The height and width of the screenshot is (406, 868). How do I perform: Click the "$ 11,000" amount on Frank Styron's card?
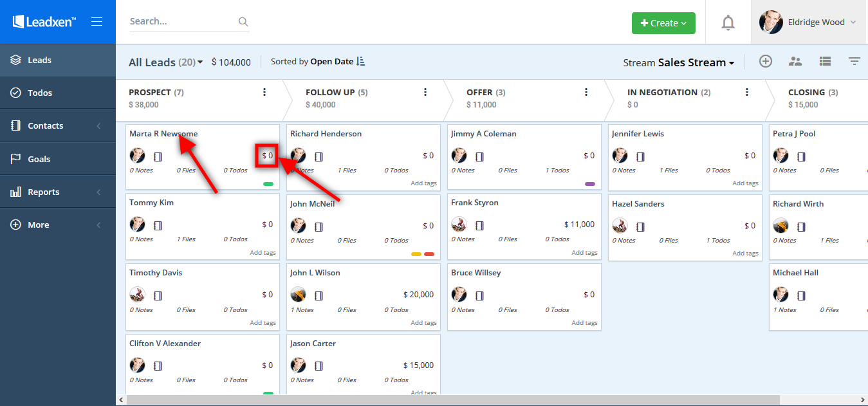coord(579,225)
